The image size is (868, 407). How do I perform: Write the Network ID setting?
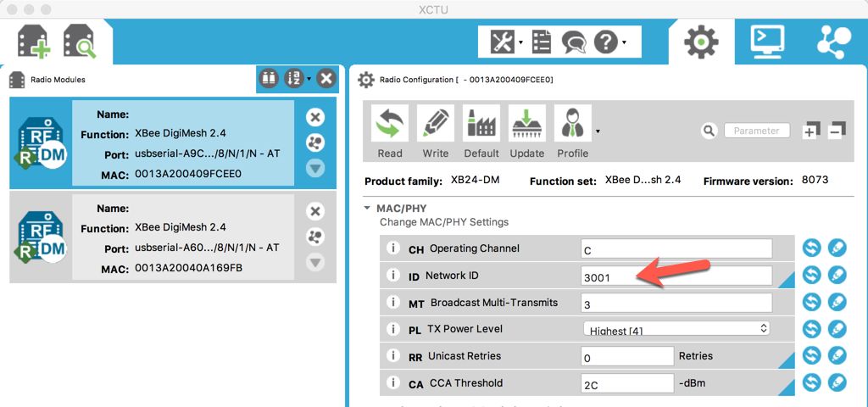837,276
